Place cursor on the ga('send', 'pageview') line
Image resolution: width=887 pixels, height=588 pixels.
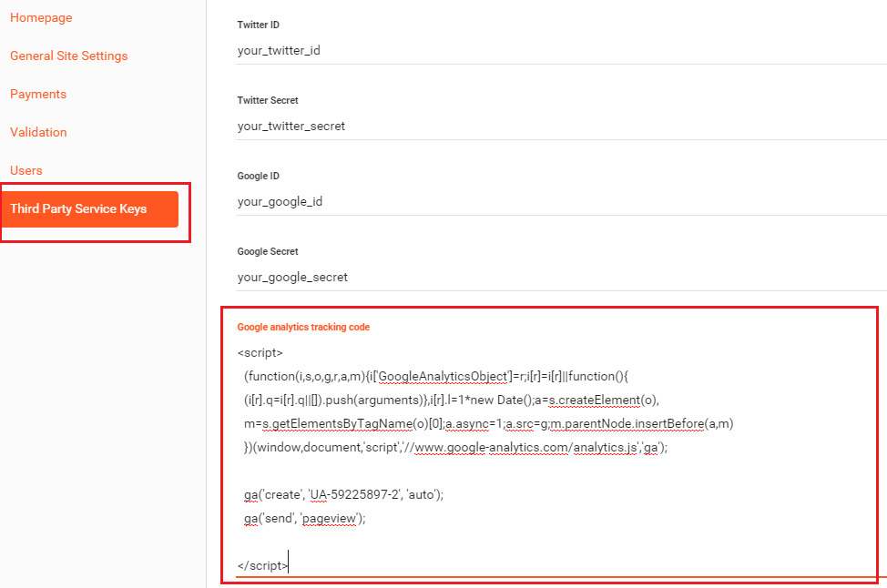pyautogui.click(x=304, y=518)
